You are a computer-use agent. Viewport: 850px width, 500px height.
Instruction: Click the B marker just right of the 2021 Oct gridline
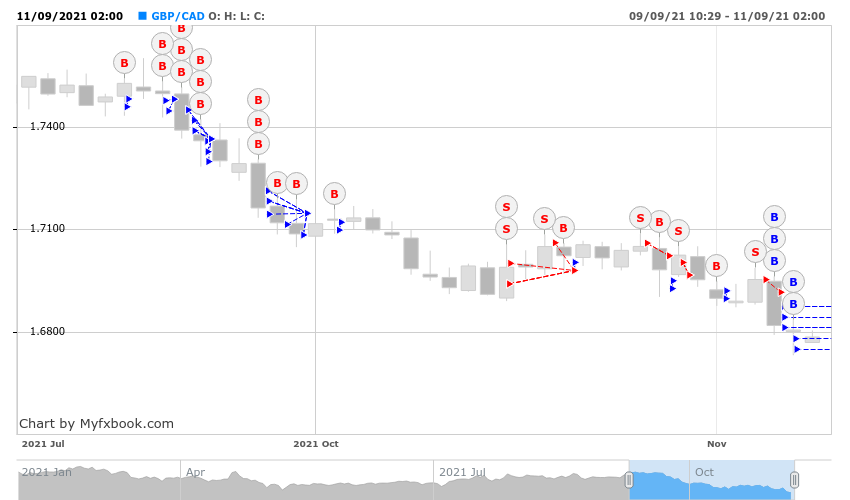(x=334, y=194)
